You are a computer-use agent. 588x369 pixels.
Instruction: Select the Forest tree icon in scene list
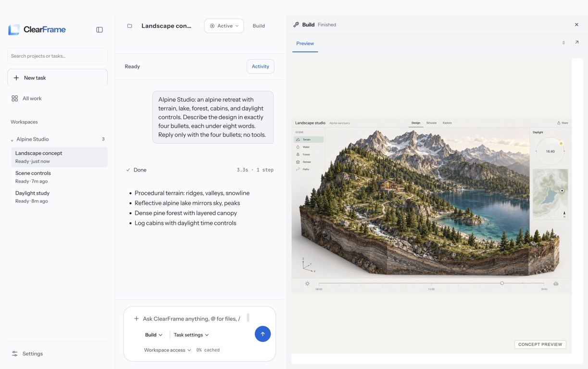pos(298,155)
